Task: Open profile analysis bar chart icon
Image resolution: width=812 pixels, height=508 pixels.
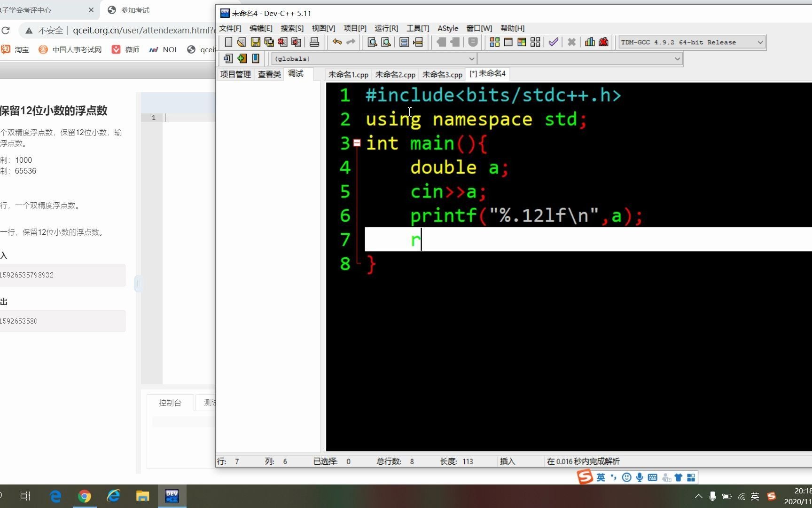Action: tap(590, 42)
